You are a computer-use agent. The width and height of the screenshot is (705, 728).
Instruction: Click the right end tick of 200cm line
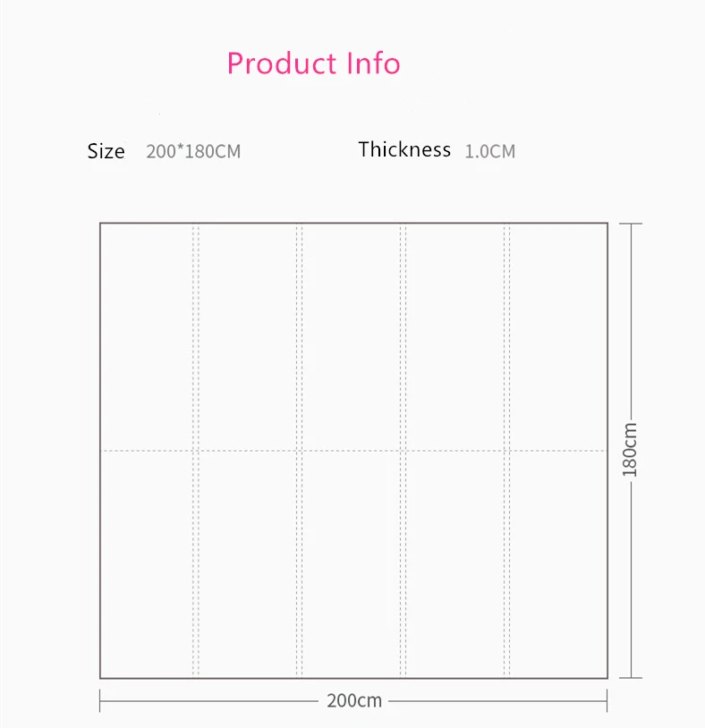(x=607, y=700)
